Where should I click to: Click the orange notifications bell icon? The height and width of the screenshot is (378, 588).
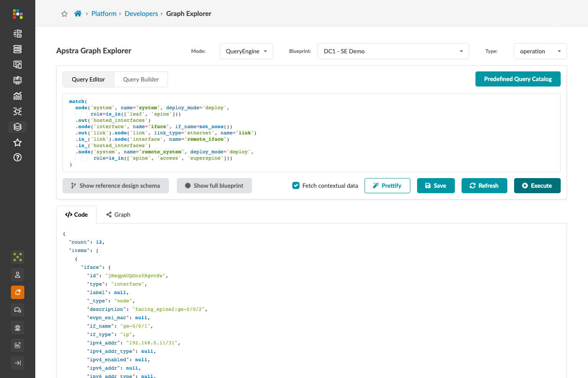coord(18,292)
